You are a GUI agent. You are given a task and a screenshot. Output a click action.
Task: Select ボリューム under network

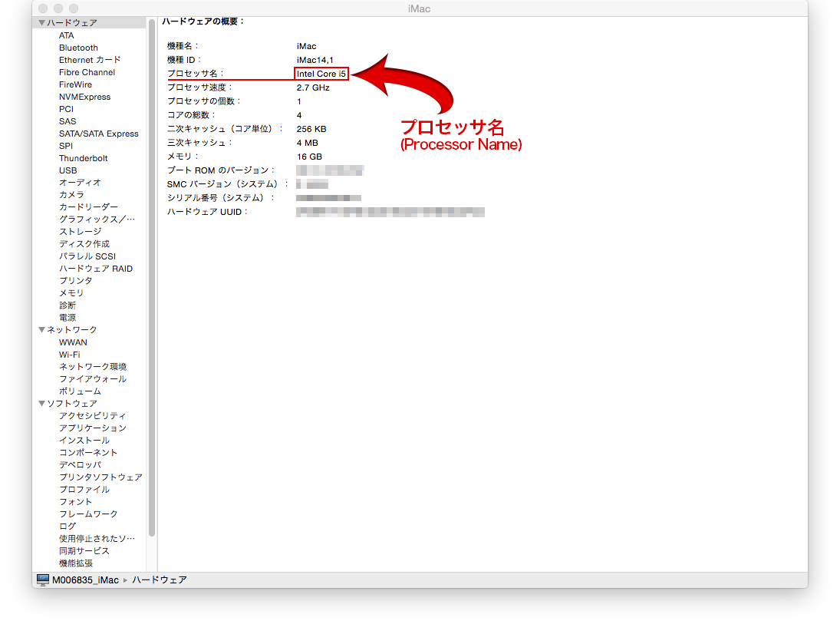click(x=80, y=391)
